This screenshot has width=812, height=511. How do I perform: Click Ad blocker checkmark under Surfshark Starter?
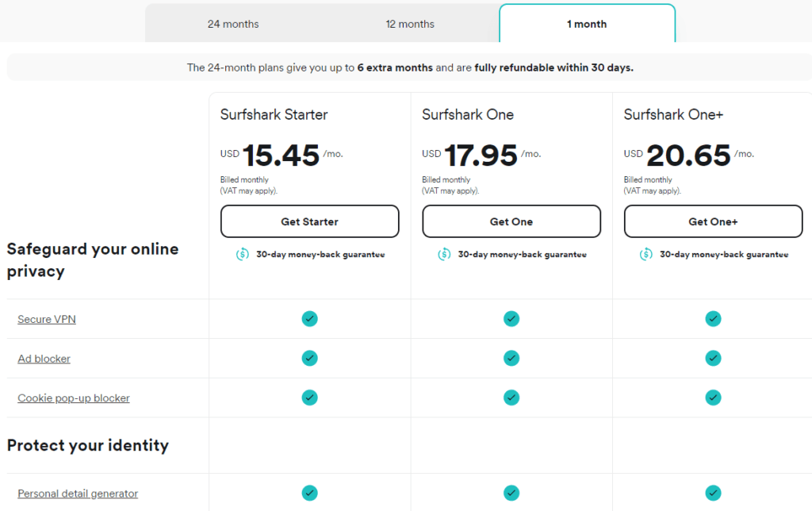pos(310,358)
